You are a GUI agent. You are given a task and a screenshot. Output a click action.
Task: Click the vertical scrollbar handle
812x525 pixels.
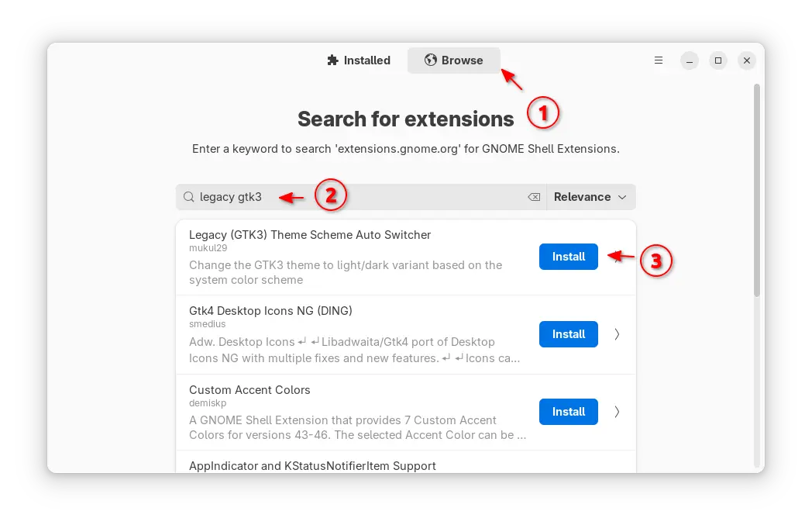click(756, 191)
